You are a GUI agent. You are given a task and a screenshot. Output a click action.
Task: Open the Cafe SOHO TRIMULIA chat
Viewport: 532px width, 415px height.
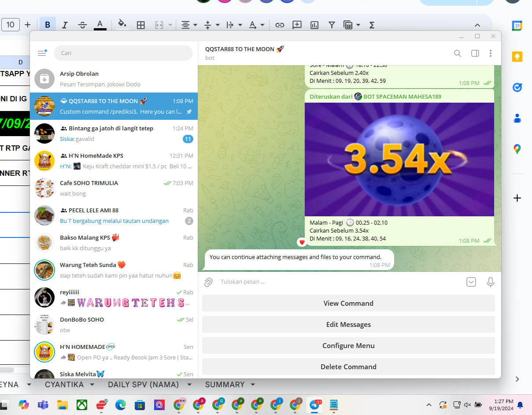pyautogui.click(x=114, y=188)
